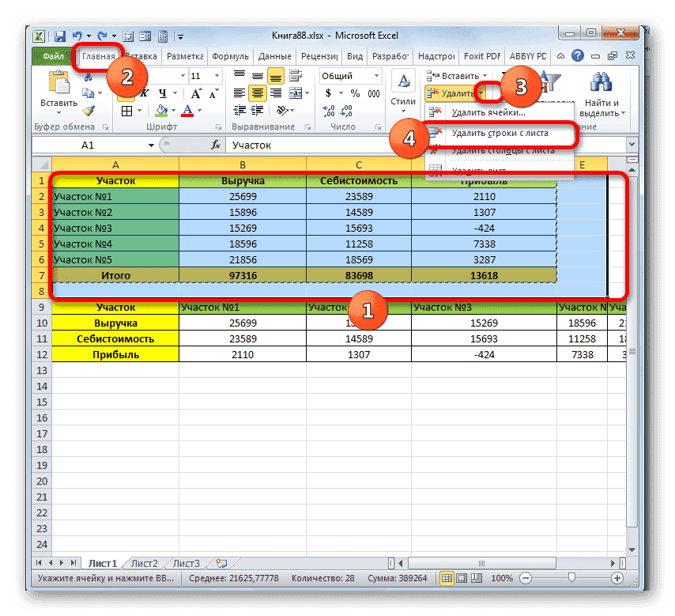
Task: Click the Save icon on quick access toolbar
Action: click(x=59, y=36)
